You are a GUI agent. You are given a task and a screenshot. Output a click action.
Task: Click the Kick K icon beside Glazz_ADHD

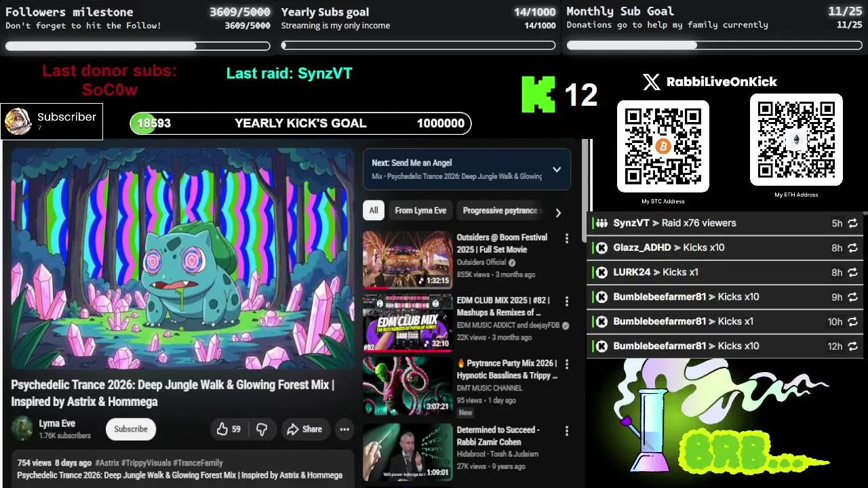601,248
